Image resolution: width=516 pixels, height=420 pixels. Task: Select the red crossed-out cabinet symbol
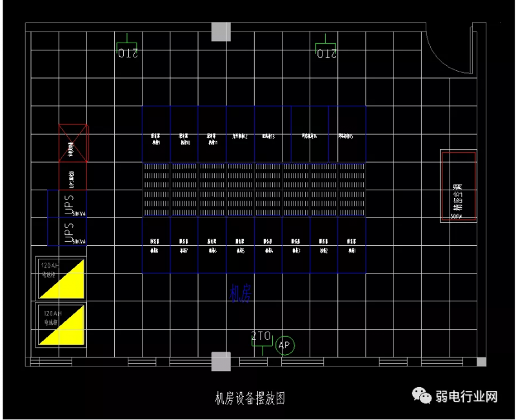click(73, 143)
